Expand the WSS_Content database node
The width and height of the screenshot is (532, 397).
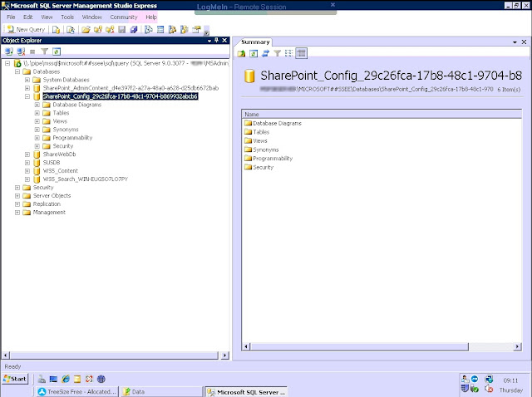27,171
